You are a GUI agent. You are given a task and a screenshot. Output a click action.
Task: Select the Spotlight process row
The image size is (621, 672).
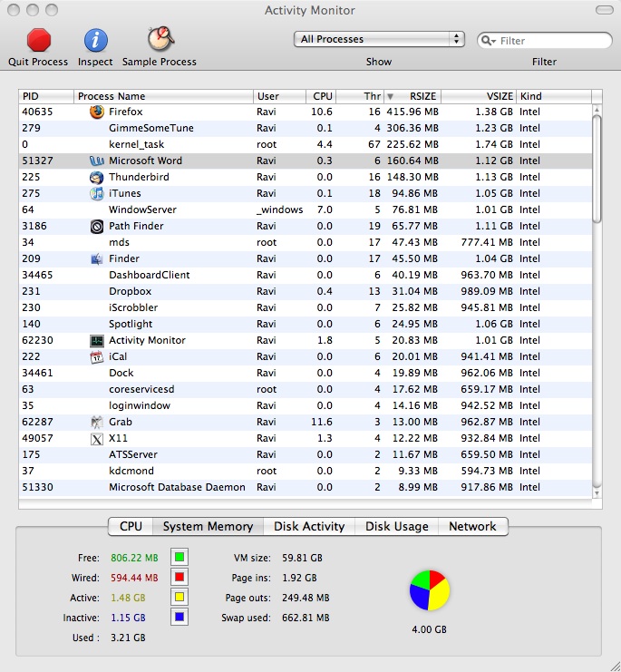click(306, 324)
